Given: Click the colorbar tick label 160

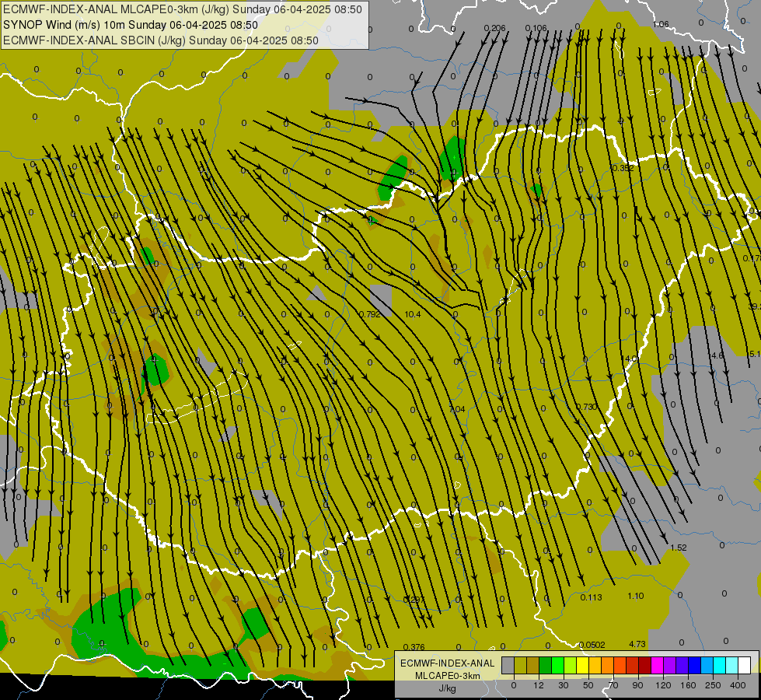Looking at the screenshot, I should [x=688, y=685].
